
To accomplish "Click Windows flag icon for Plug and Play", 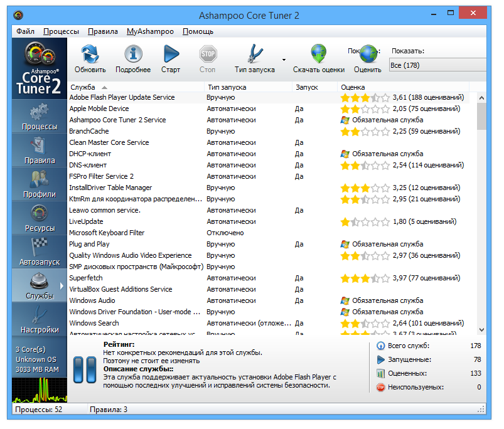I will 345,244.
